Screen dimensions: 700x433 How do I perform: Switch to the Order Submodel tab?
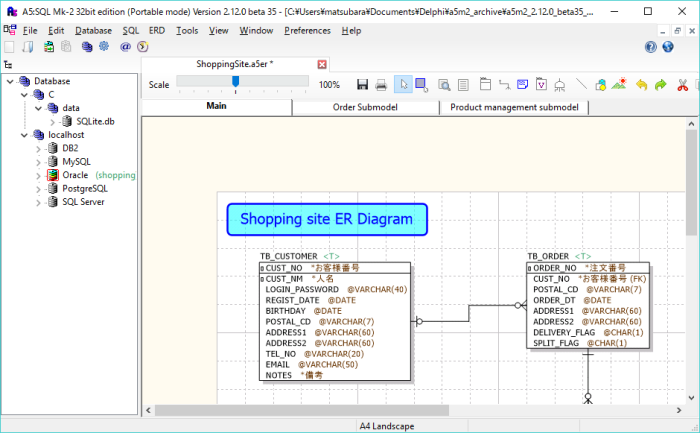(x=365, y=108)
